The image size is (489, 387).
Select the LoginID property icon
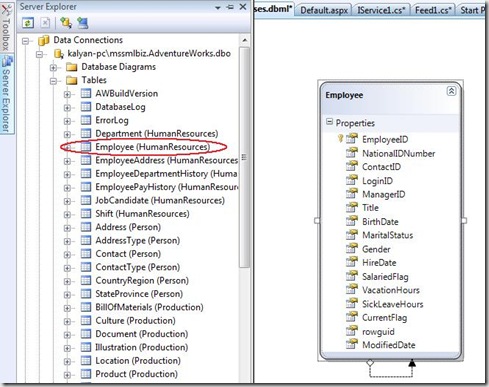click(351, 180)
